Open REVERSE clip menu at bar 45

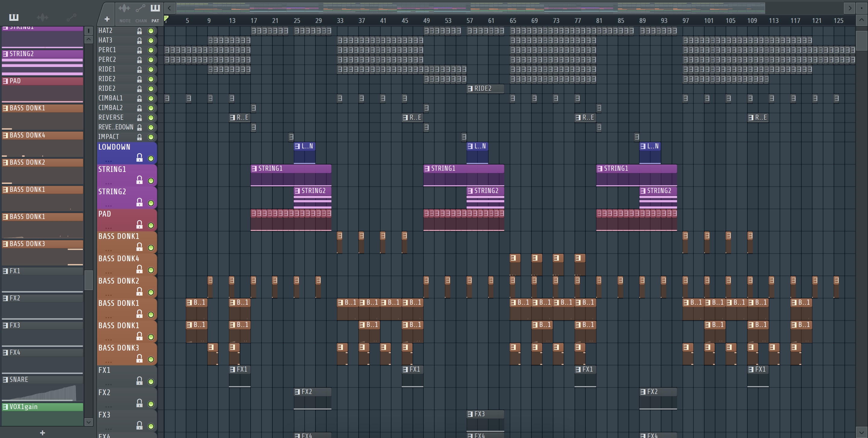(405, 118)
